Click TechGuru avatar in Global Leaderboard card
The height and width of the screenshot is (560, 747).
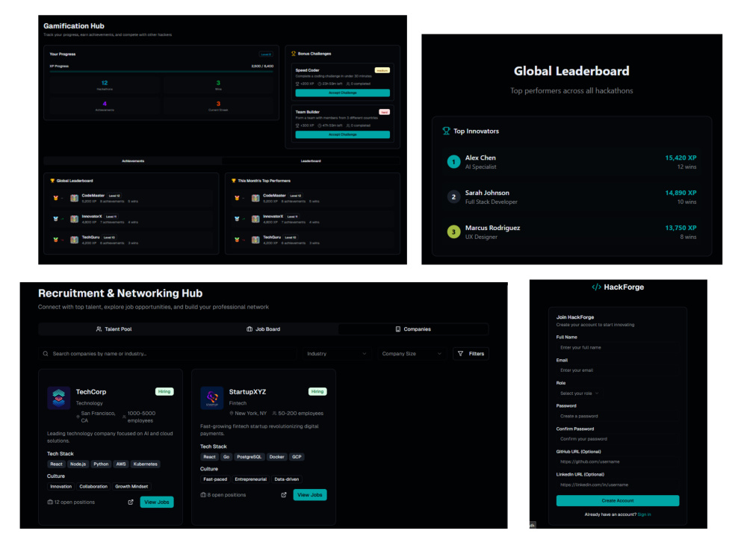click(x=74, y=240)
